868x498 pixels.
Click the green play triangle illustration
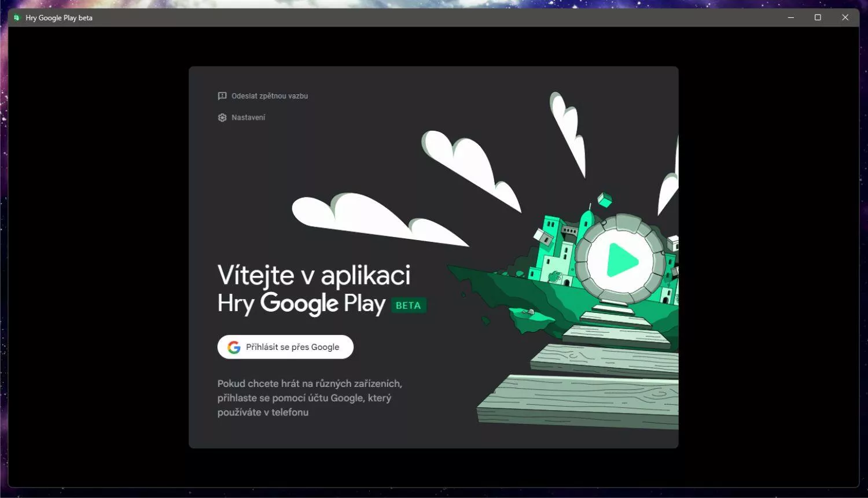621,261
